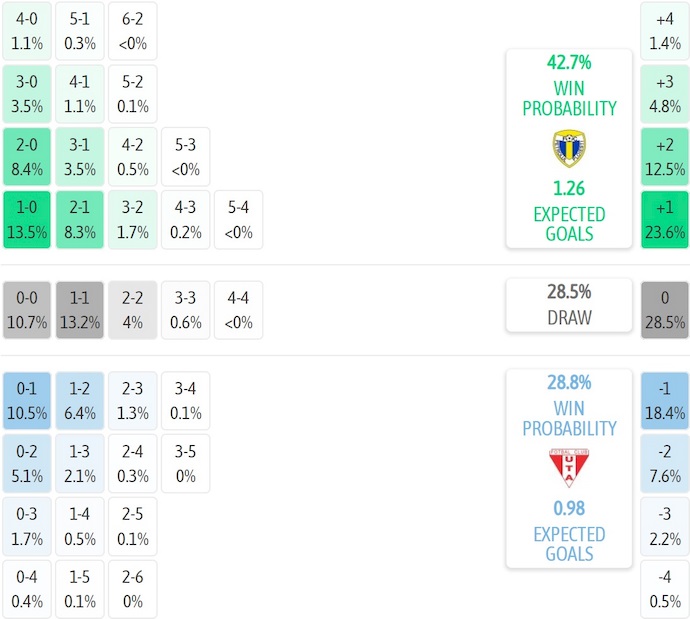
Task: Select the +2 goal margin tile
Action: click(x=664, y=157)
